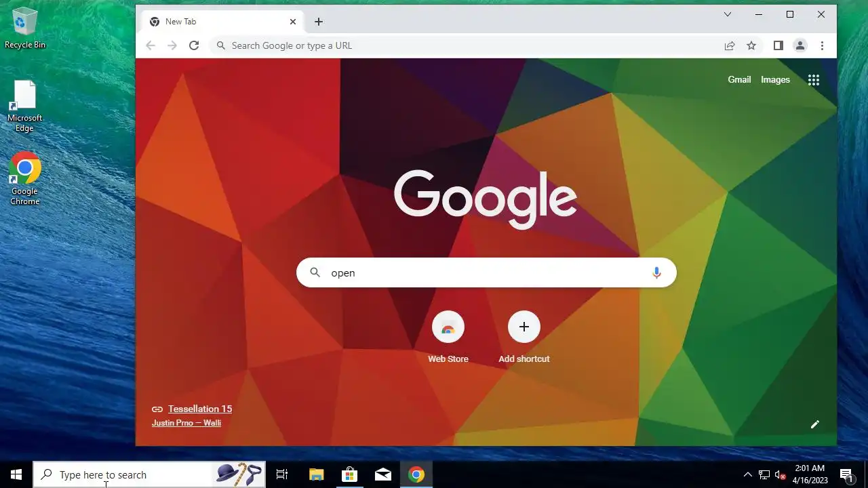This screenshot has height=488, width=868.
Task: Open the Chrome side panel
Action: (x=778, y=45)
